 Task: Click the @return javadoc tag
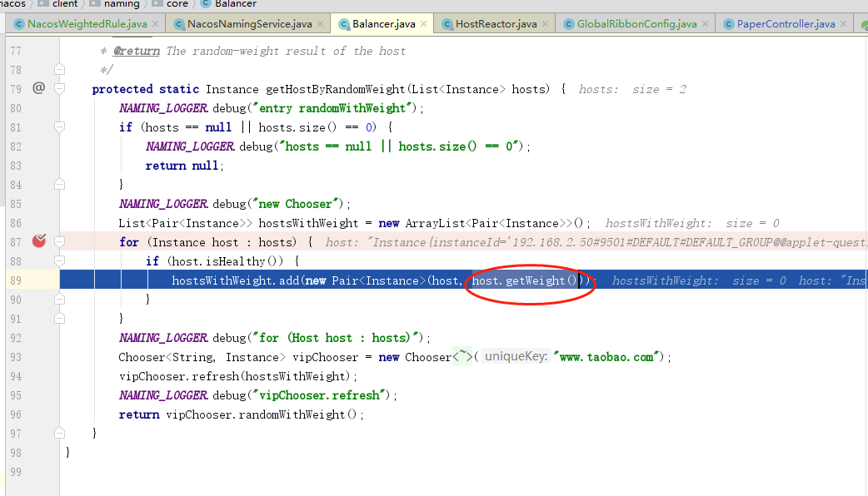(x=136, y=51)
